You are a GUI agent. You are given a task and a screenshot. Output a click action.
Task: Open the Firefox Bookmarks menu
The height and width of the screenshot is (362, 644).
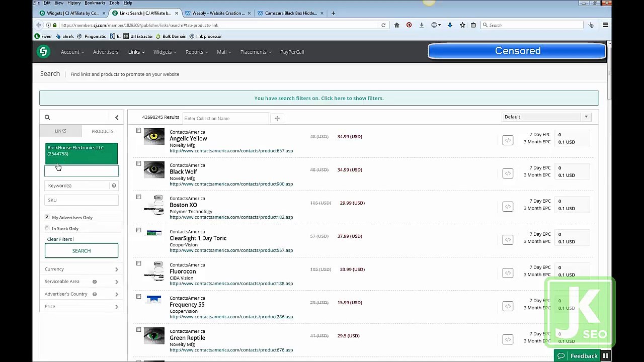95,3
